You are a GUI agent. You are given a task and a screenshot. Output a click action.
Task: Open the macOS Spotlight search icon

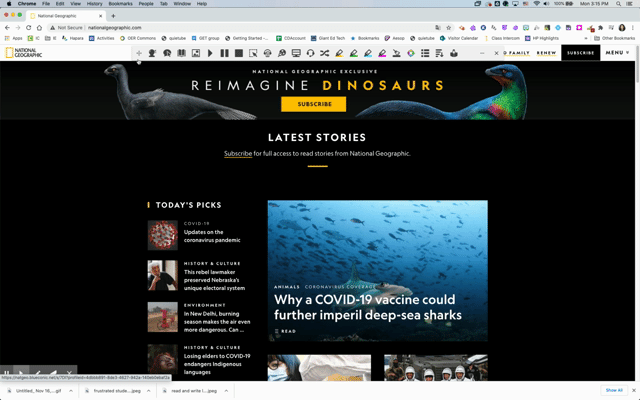(619, 4)
